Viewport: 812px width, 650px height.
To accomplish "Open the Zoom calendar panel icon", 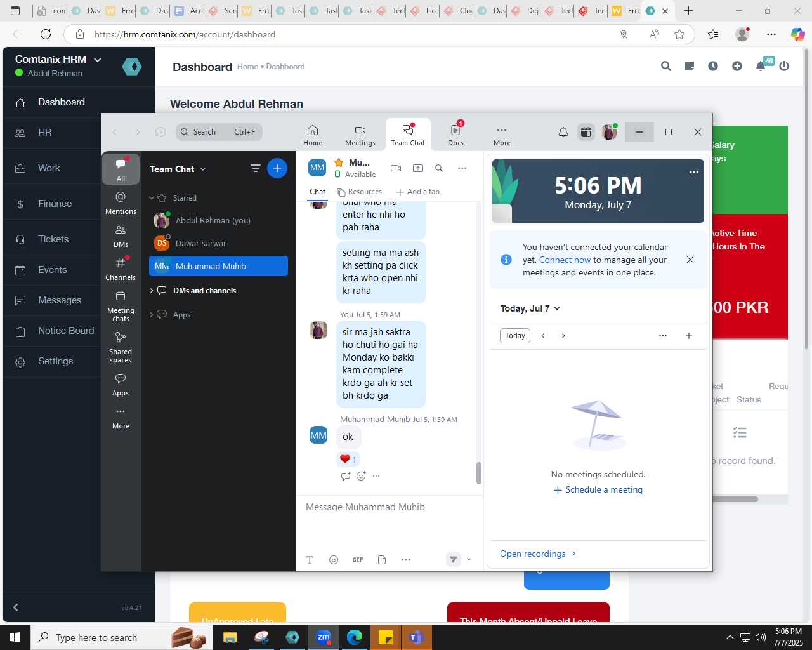I will [x=586, y=132].
